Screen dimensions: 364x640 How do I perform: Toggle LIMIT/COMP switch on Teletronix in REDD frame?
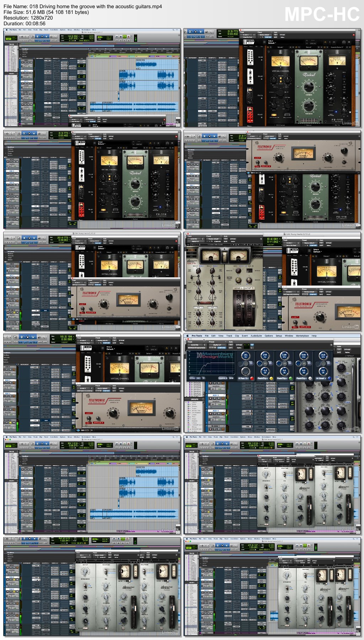[295, 322]
